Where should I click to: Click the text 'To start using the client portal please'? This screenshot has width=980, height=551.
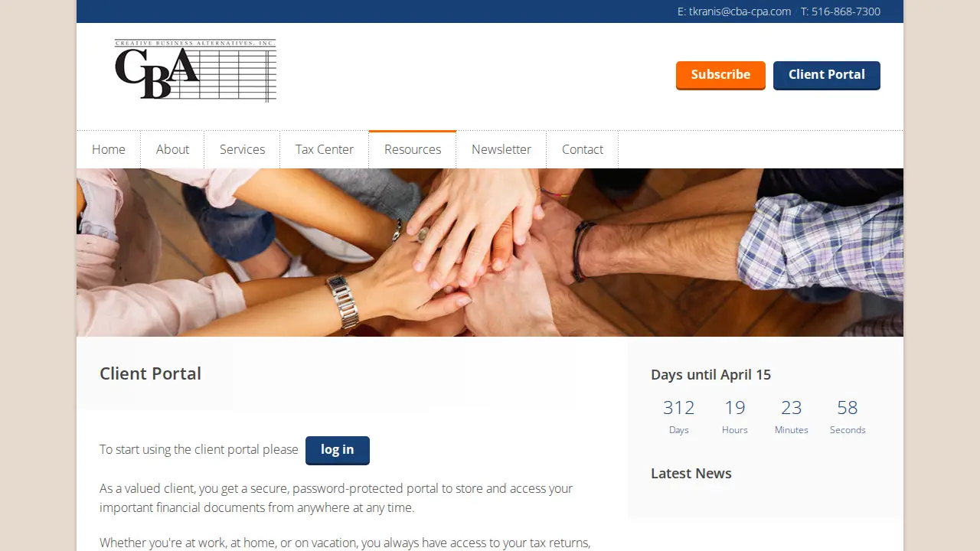coord(199,449)
